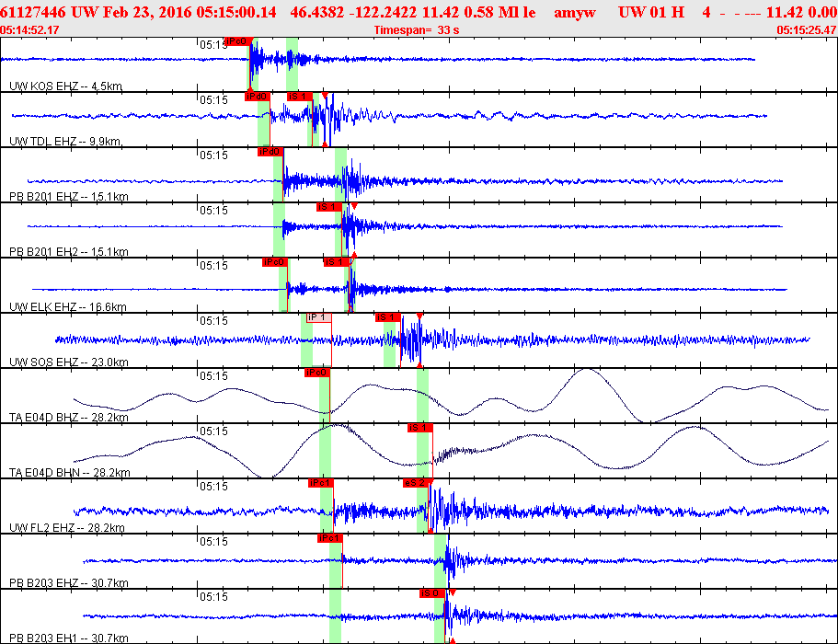Click the 'Timespan= 33 s' label

(x=417, y=30)
